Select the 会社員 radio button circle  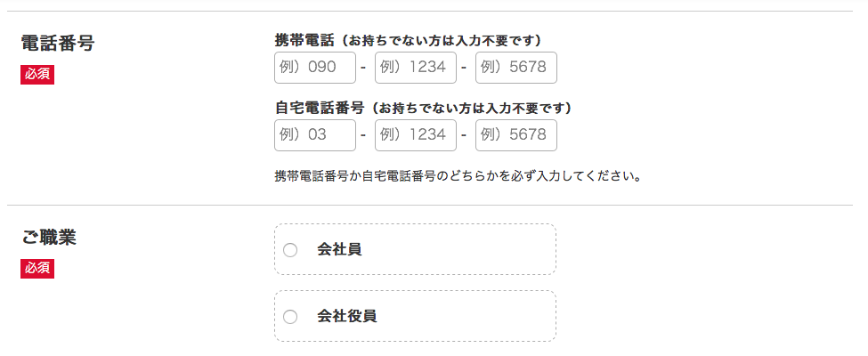click(290, 250)
